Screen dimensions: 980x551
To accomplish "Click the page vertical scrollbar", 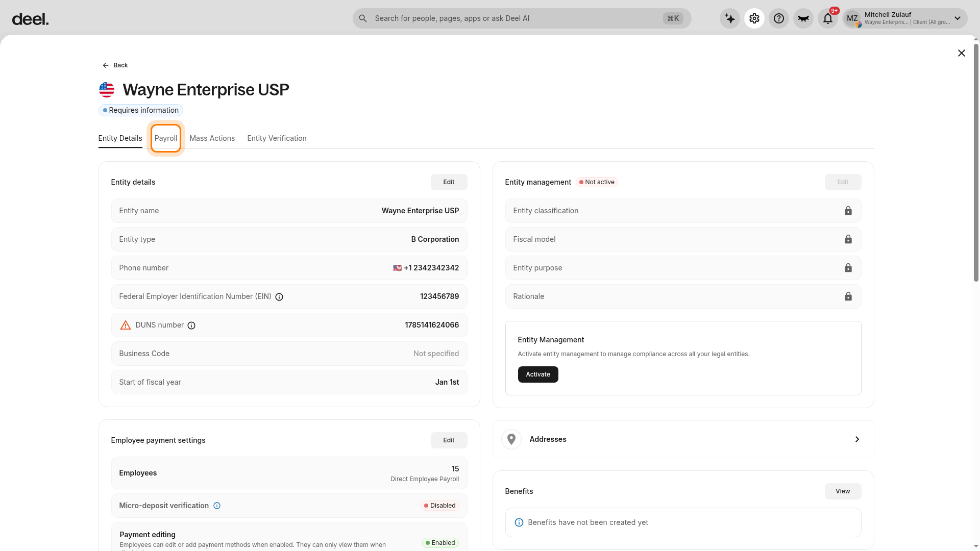I will point(976,163).
